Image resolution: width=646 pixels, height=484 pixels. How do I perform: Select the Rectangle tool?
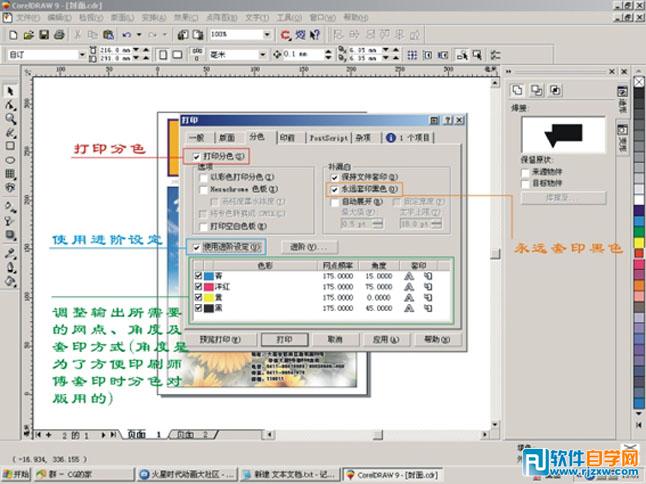[10, 146]
